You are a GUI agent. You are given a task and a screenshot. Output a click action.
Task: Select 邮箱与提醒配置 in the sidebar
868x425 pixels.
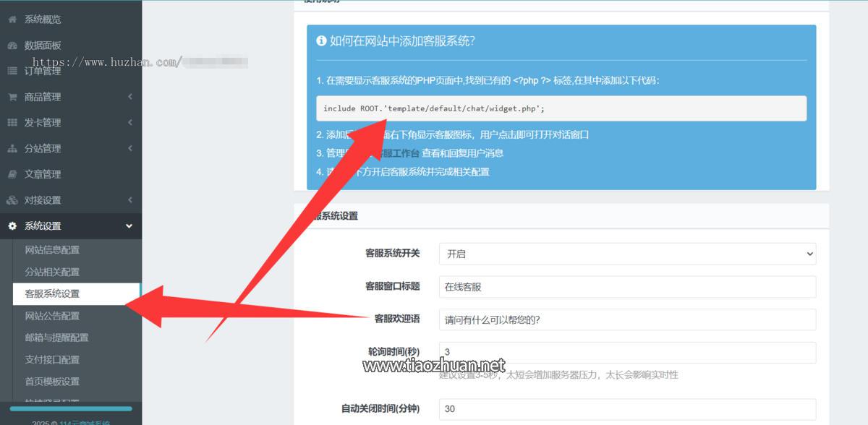(x=56, y=338)
